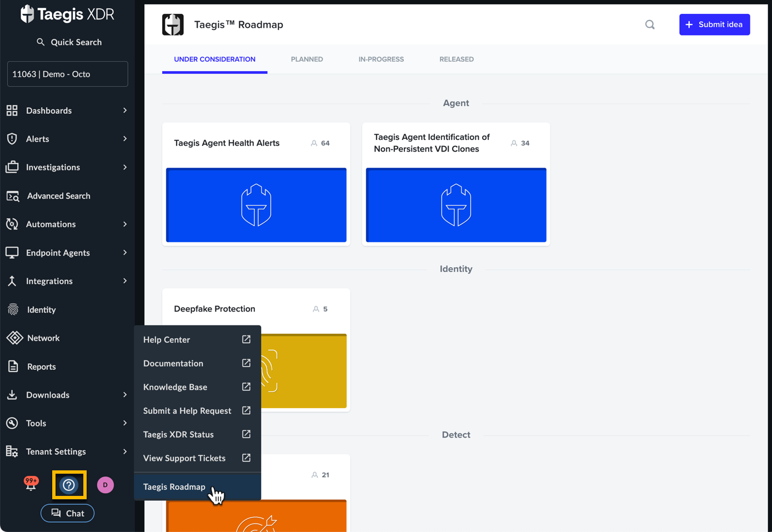Click the Quick Search label
This screenshot has height=532, width=772.
pos(76,42)
